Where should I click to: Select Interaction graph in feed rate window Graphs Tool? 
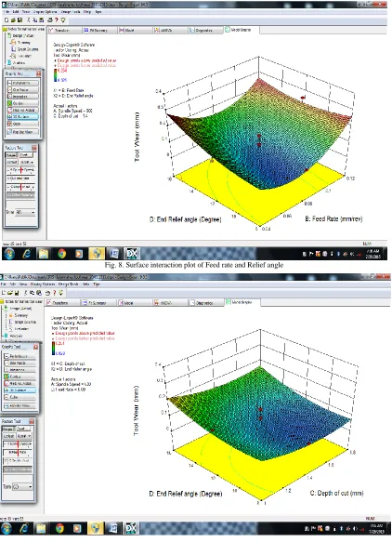(23, 97)
